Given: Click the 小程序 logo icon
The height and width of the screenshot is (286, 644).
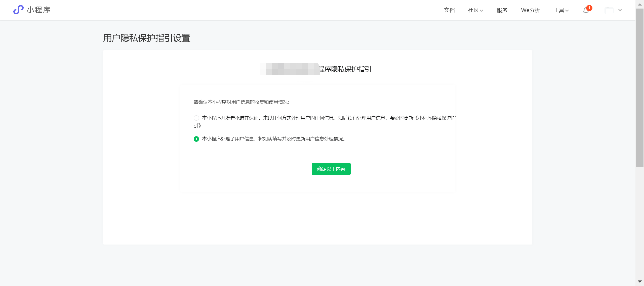Looking at the screenshot, I should 18,10.
